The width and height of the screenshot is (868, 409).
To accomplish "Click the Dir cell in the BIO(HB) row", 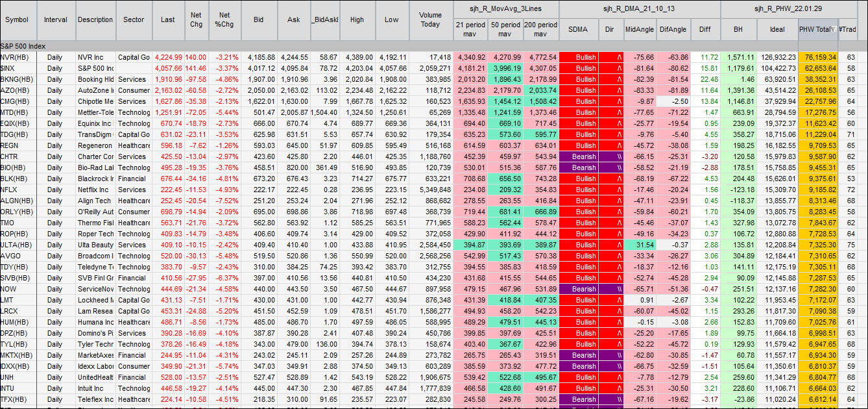I will [x=610, y=167].
